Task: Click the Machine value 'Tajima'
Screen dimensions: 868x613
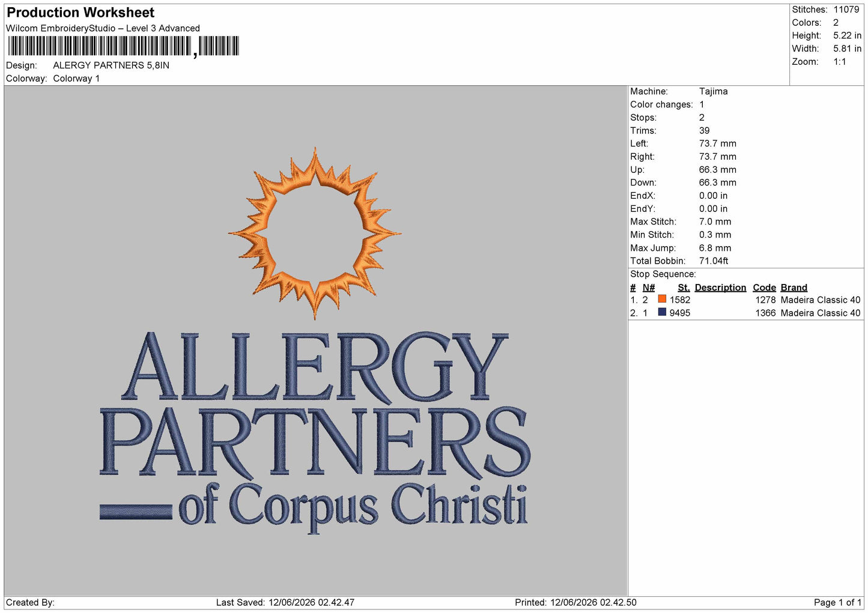Action: point(713,91)
